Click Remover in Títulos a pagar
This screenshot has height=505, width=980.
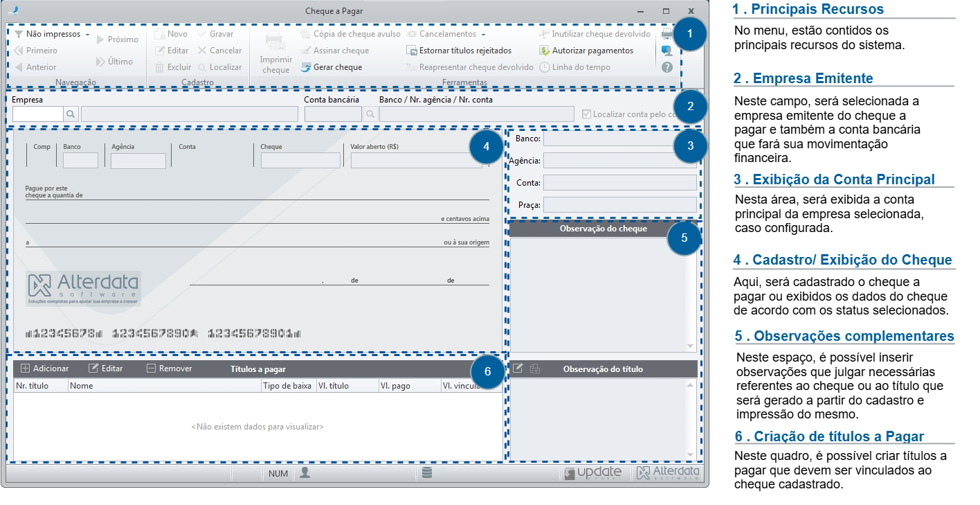click(170, 369)
